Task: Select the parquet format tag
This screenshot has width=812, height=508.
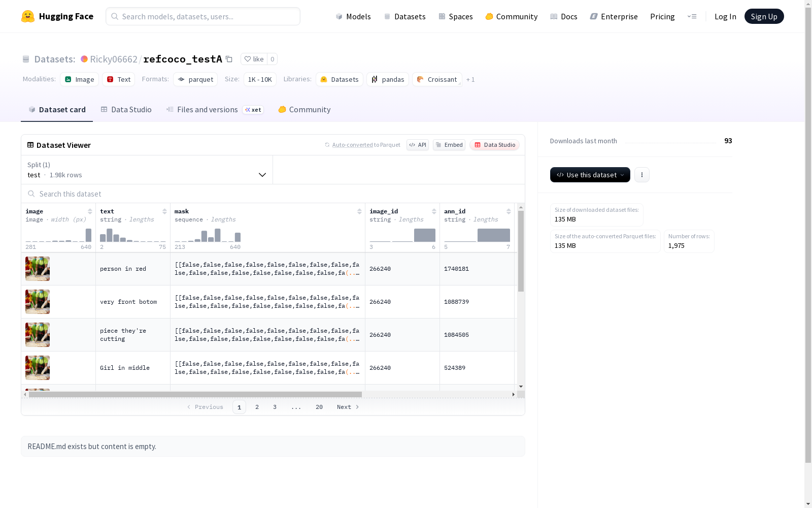Action: 195,79
